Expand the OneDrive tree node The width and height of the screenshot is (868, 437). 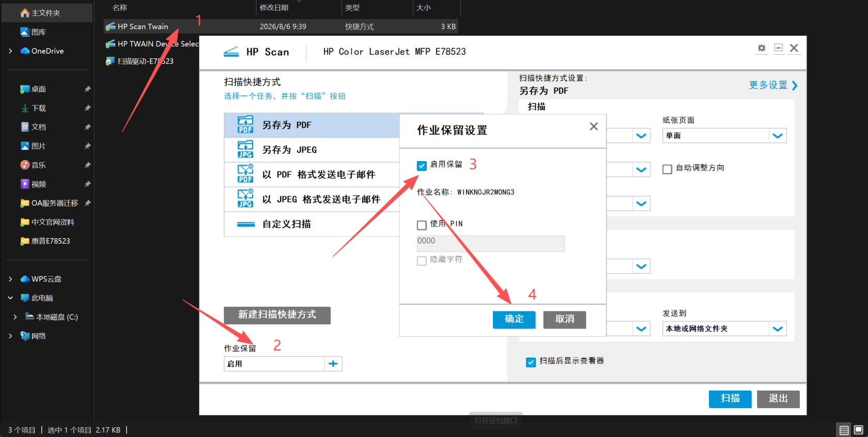coord(10,51)
